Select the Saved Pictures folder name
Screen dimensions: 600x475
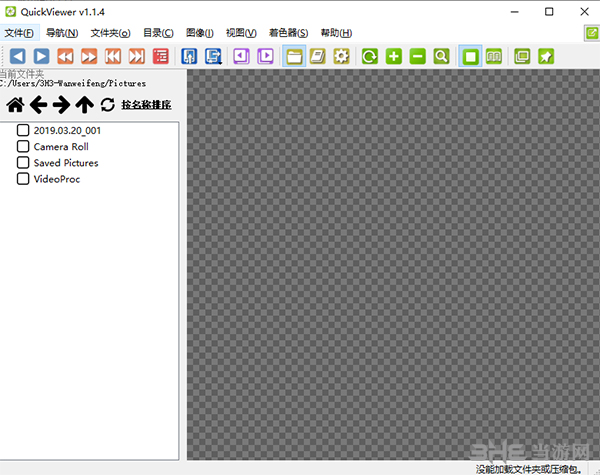point(66,163)
